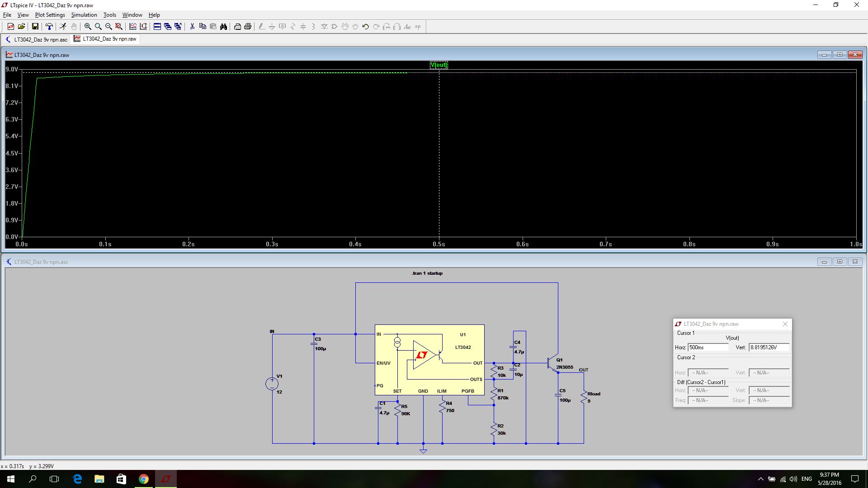Select the Ground symbol tool icon
This screenshot has width=868, height=488.
(272, 27)
